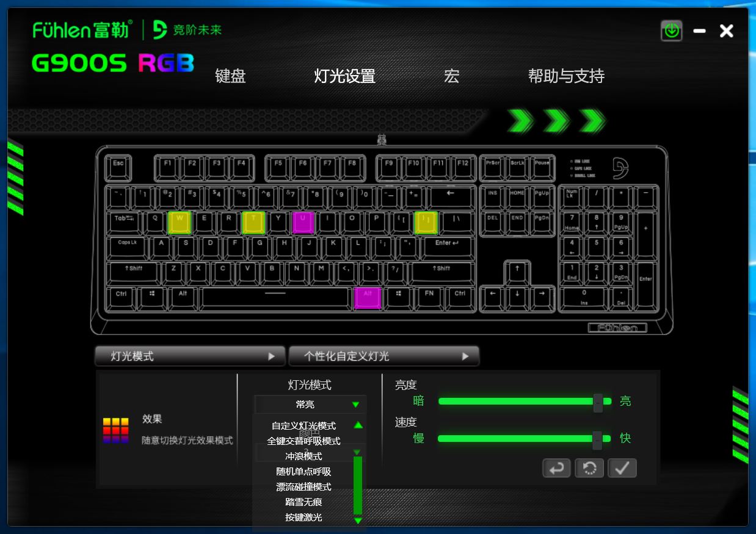Click the return arrow button below the sliders

pos(556,468)
